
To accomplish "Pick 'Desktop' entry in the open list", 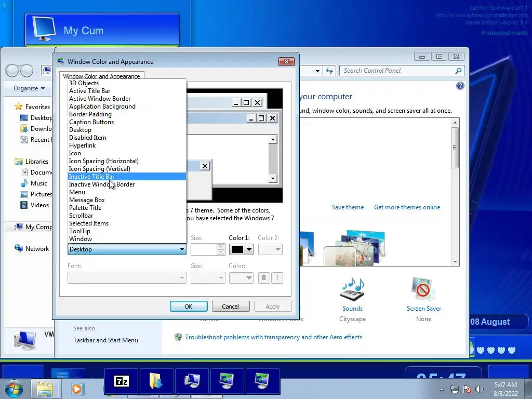I will tap(127, 130).
